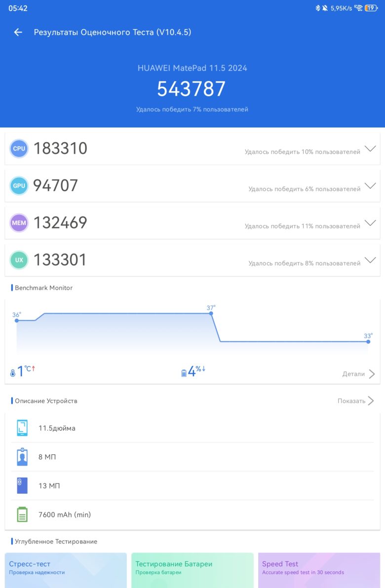The width and height of the screenshot is (385, 588).
Task: Tap the screen size icon beside 11.5дюйма
Action: coord(22,428)
